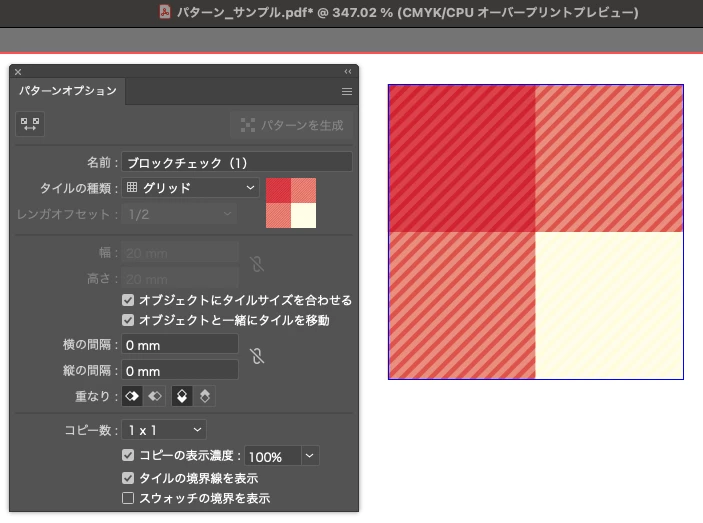Screen dimensions: 703x523
Task: Toggle タイルの境界線を表示 checkbox
Action: coord(128,478)
